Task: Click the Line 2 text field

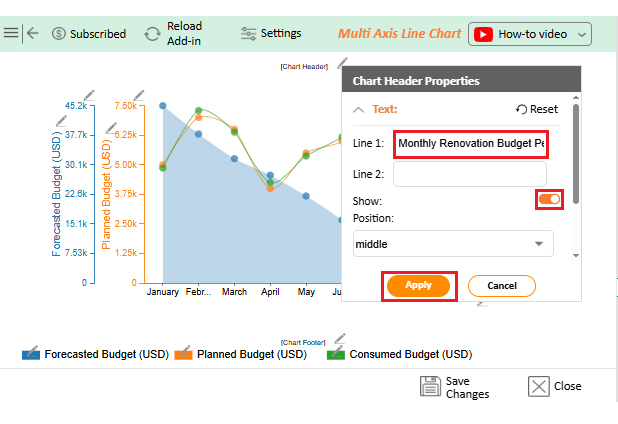Action: point(470,175)
